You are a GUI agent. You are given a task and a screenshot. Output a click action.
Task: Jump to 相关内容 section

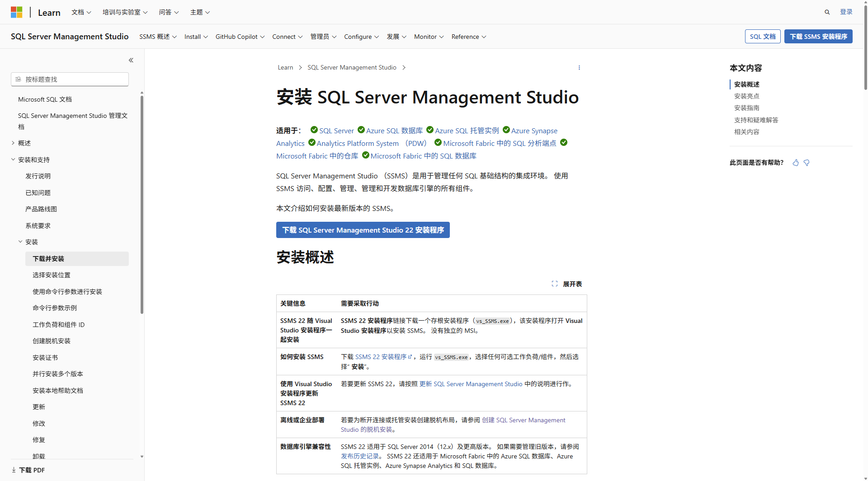pyautogui.click(x=747, y=132)
